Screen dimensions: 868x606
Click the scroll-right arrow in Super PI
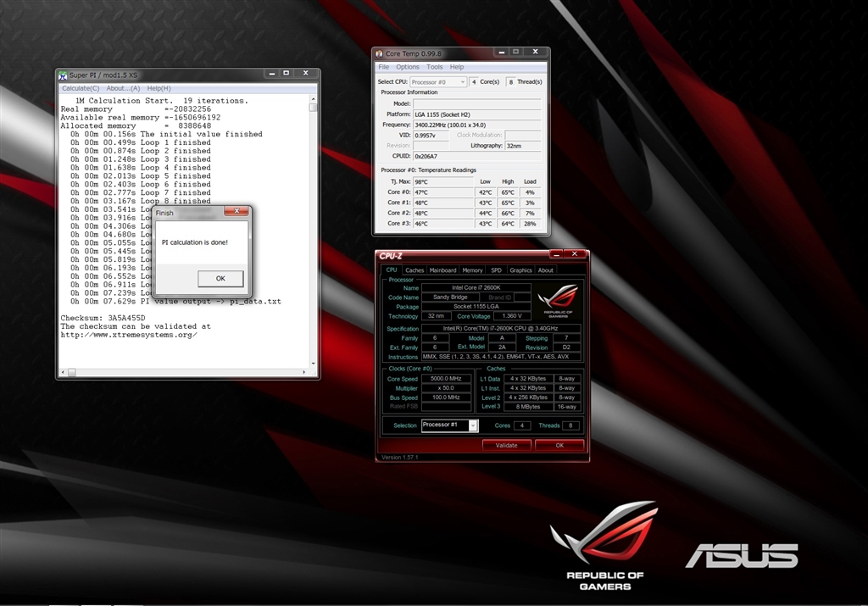pos(305,372)
